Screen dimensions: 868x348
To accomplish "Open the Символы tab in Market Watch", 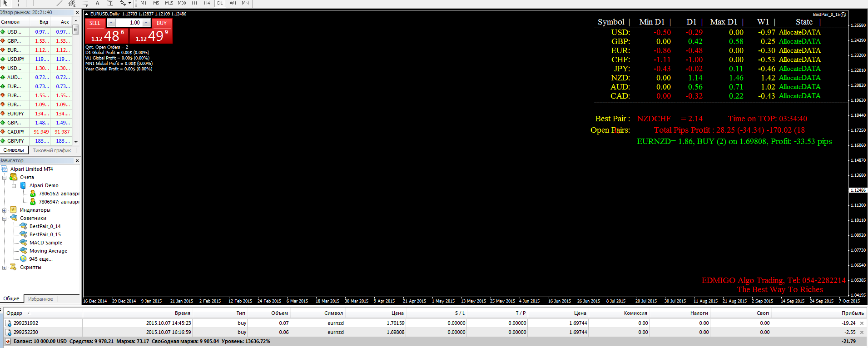I will point(14,150).
